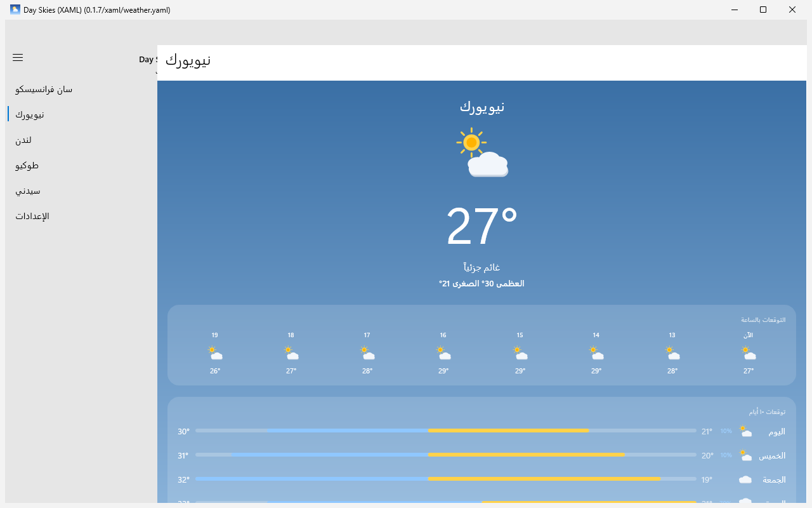
Task: Click the hour 15 weather icon
Action: tap(520, 353)
